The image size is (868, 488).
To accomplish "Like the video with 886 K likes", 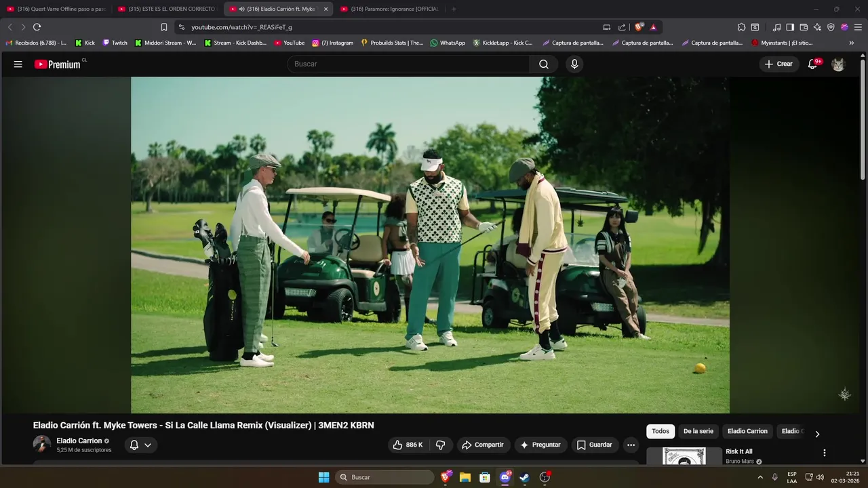I will (x=408, y=445).
